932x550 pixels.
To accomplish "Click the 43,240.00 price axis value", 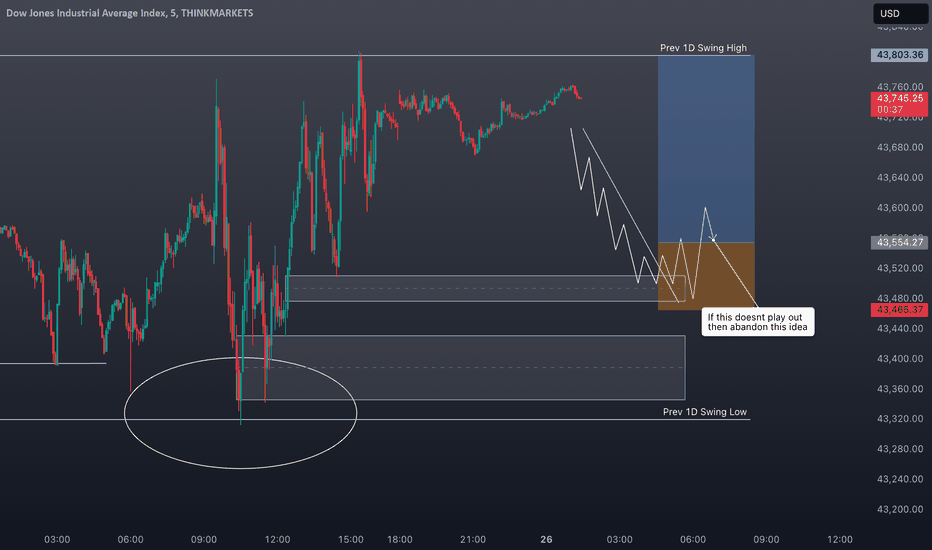I will pos(900,479).
